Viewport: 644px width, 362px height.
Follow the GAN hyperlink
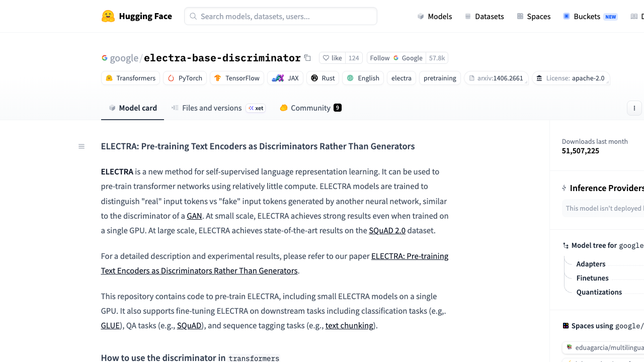[x=194, y=216]
